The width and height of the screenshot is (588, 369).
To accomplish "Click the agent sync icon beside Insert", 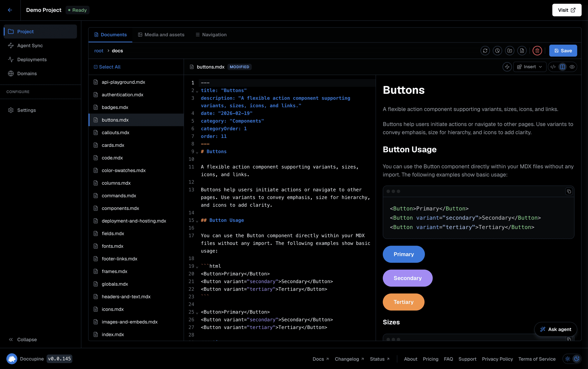I will 507,67.
